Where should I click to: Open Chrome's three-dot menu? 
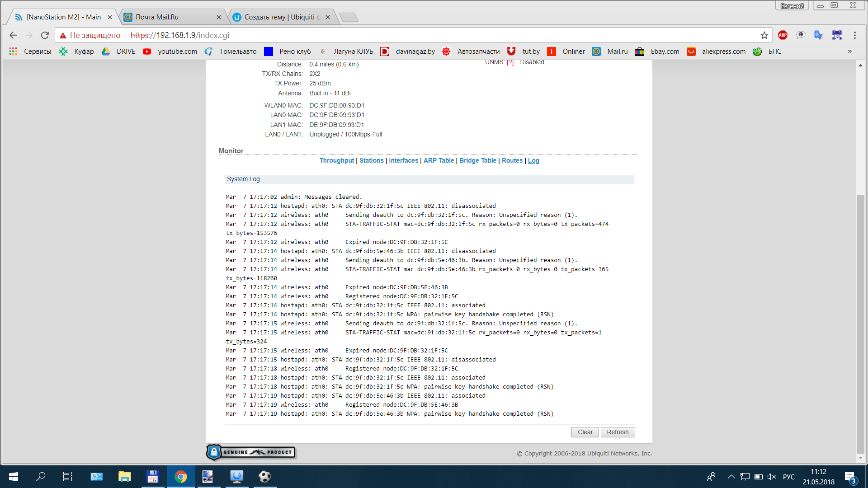click(x=854, y=35)
